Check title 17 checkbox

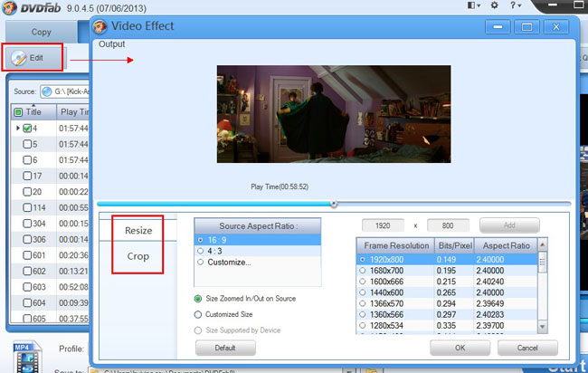click(x=27, y=176)
